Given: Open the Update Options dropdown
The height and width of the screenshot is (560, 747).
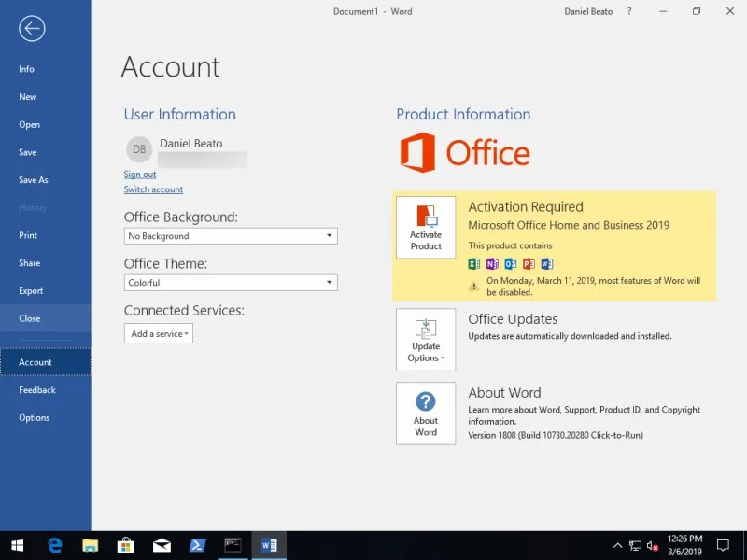Looking at the screenshot, I should (x=426, y=339).
